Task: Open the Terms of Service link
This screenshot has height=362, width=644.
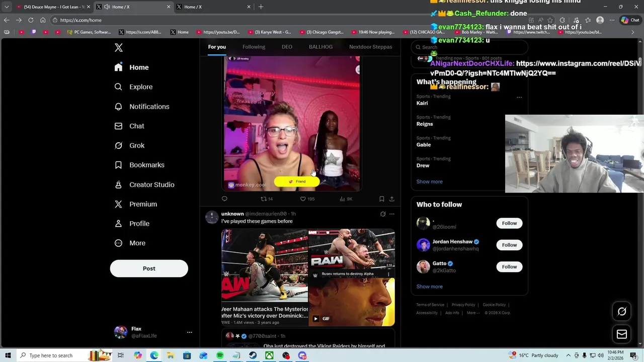Action: point(430,305)
